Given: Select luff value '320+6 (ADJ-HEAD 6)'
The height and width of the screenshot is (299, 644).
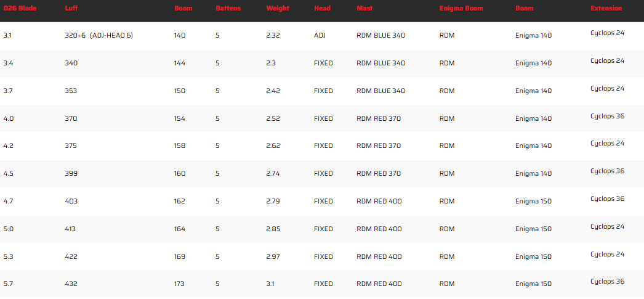Looking at the screenshot, I should (99, 36).
